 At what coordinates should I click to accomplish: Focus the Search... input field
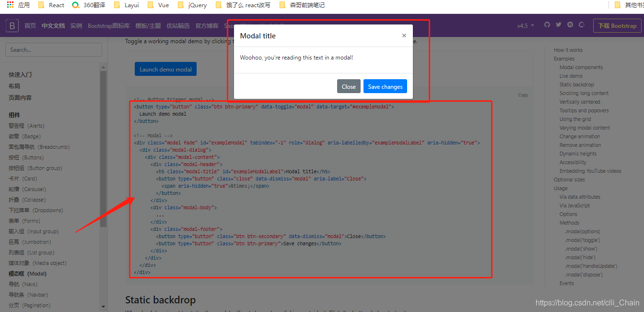click(x=54, y=49)
